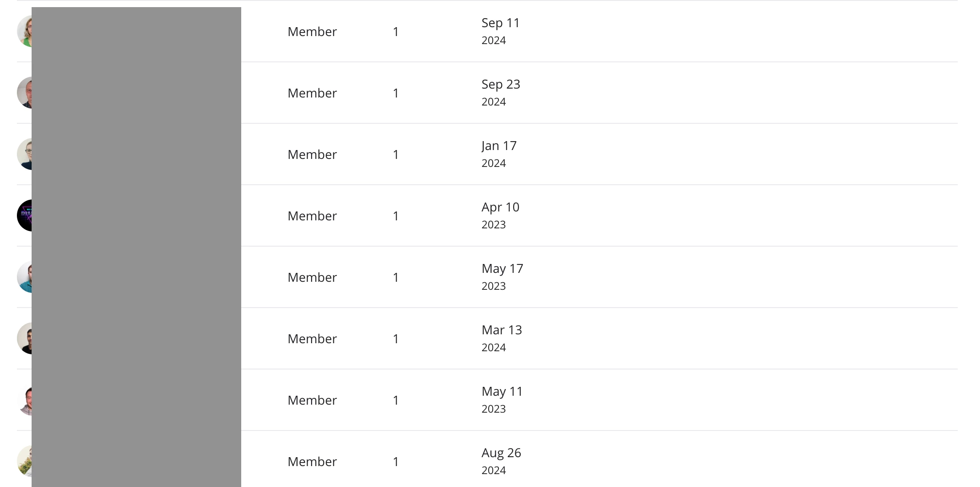Image resolution: width=980 pixels, height=487 pixels.
Task: Click the May 11 2023 date
Action: pyautogui.click(x=502, y=400)
